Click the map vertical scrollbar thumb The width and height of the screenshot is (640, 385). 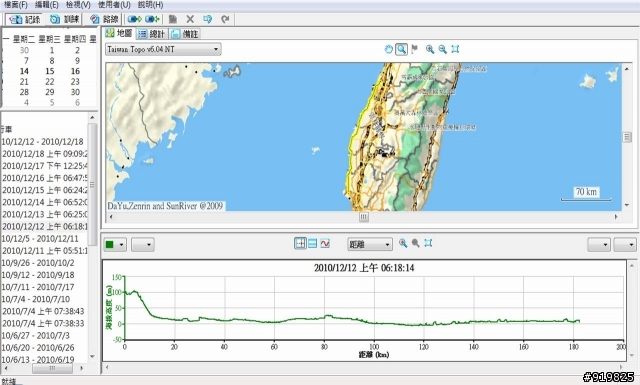pos(627,137)
